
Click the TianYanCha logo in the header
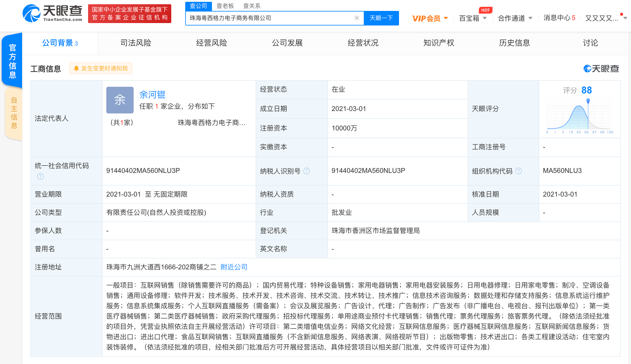(x=52, y=13)
